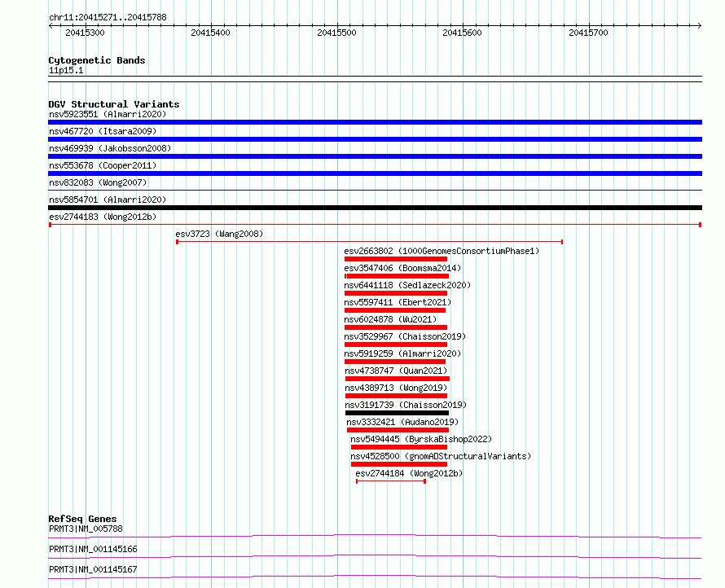Open the nsv832083 (Wong2007) variant entry
Viewport: 725px width, 588px height.
tap(98, 182)
